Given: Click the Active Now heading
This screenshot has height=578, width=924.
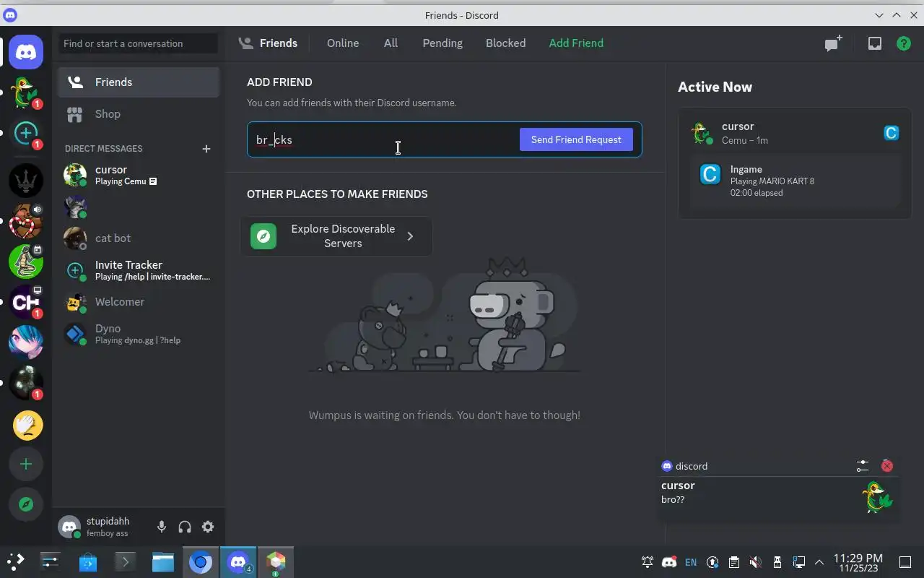Looking at the screenshot, I should [x=715, y=87].
